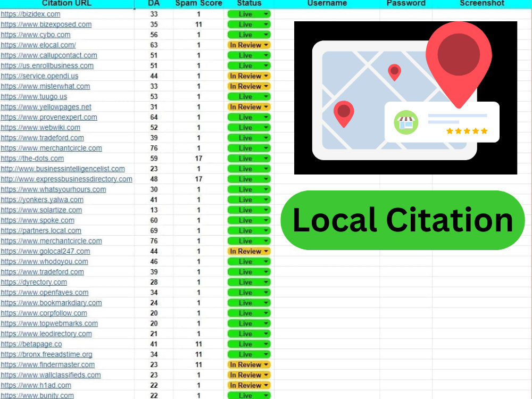
Task: Open the the-dots.com link
Action: pos(32,159)
